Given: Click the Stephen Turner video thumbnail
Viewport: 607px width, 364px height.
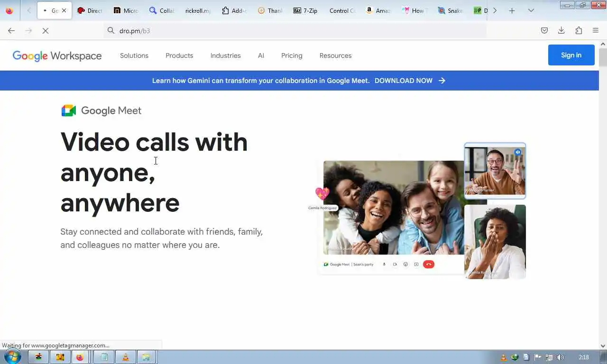Looking at the screenshot, I should [x=495, y=171].
